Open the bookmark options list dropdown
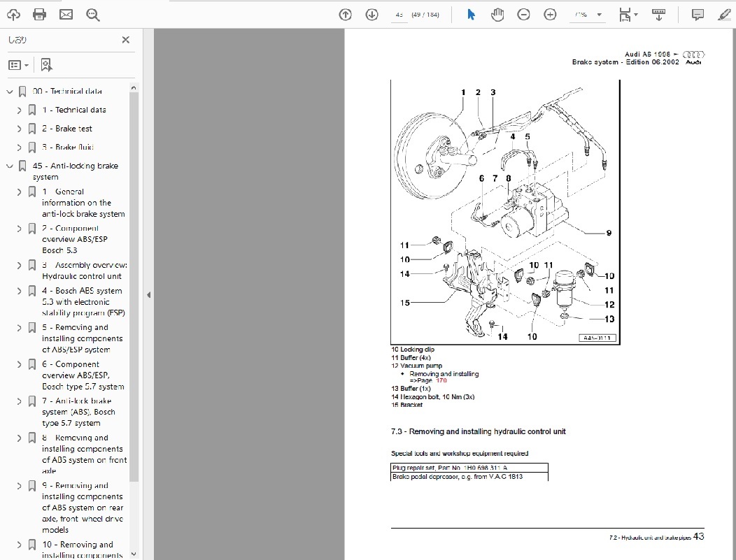Viewport: 736px width, 560px height. click(x=19, y=65)
